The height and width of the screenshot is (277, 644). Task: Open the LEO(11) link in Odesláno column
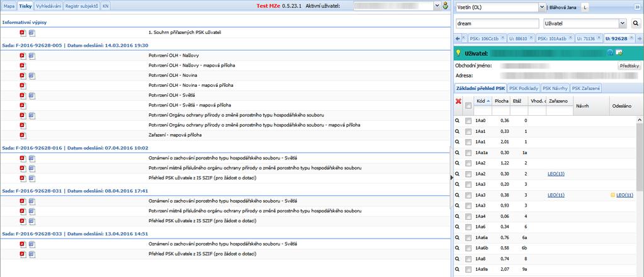624,195
